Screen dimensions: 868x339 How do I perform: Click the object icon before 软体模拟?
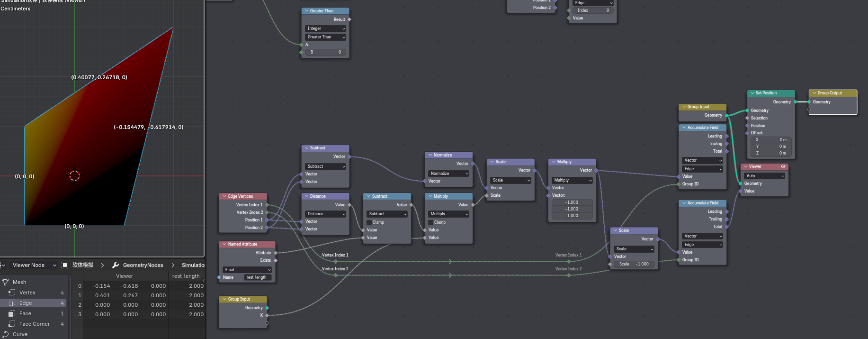coord(65,265)
